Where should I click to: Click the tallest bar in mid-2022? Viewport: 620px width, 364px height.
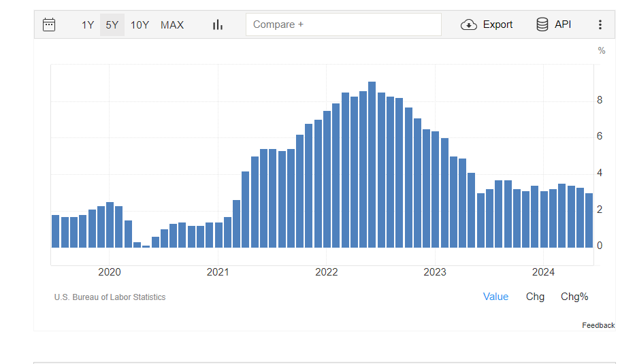pos(372,165)
